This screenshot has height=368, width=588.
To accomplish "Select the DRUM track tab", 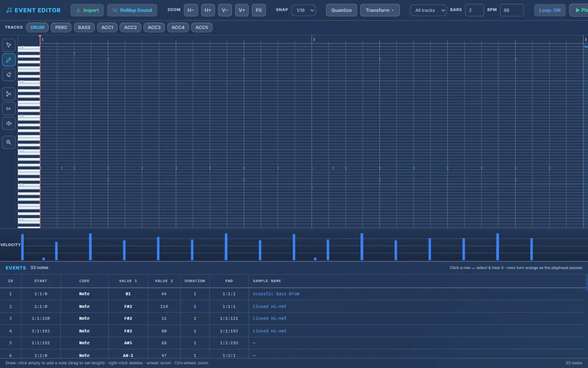I will (x=37, y=27).
